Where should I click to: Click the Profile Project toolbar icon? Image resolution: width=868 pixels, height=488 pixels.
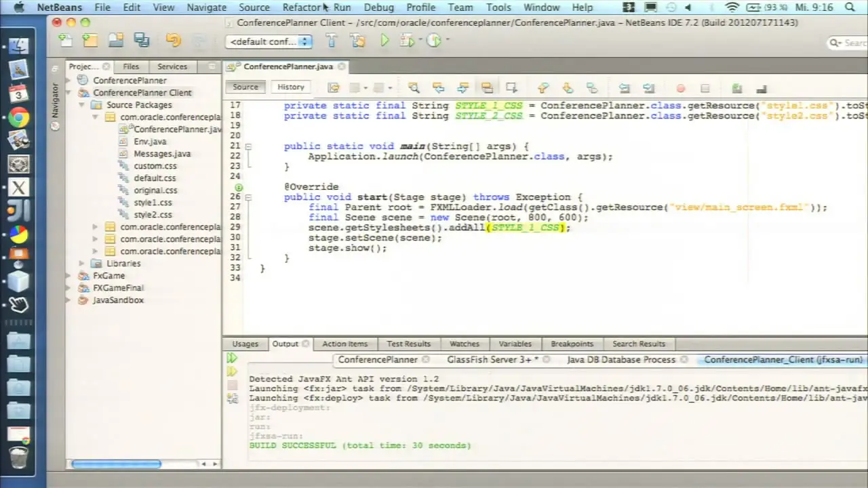point(433,41)
